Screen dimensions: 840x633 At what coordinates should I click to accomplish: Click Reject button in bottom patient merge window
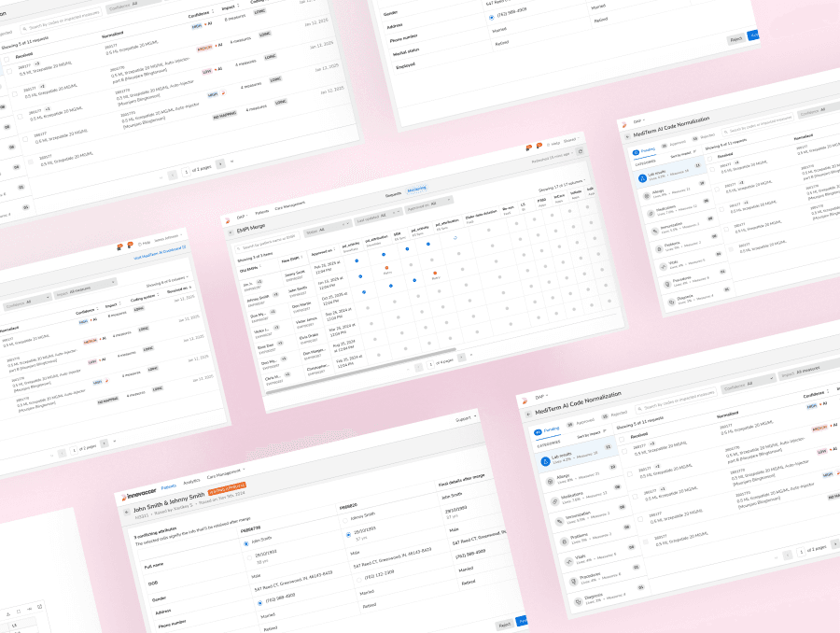pos(504,625)
